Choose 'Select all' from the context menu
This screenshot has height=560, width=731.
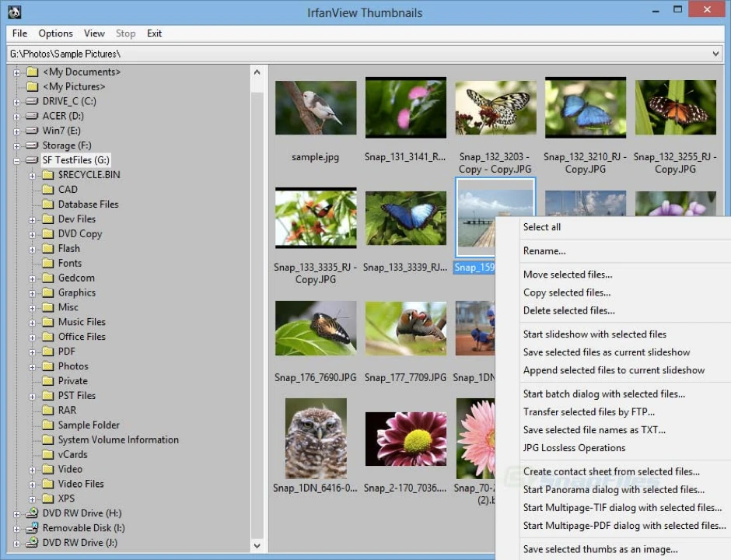[542, 227]
